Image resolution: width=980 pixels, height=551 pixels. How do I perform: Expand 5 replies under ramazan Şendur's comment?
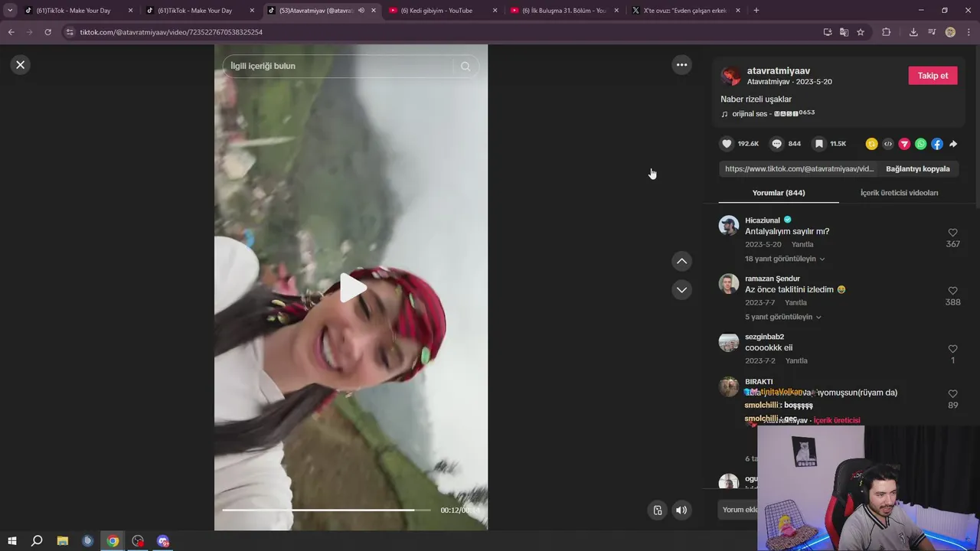[x=783, y=317]
